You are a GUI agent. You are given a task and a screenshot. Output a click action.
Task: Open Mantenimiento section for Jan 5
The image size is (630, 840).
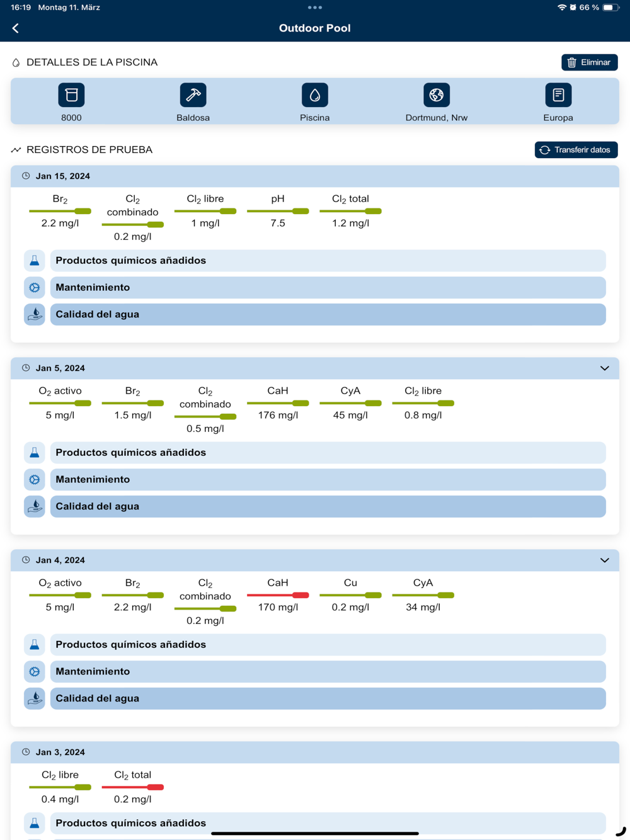[x=328, y=480]
